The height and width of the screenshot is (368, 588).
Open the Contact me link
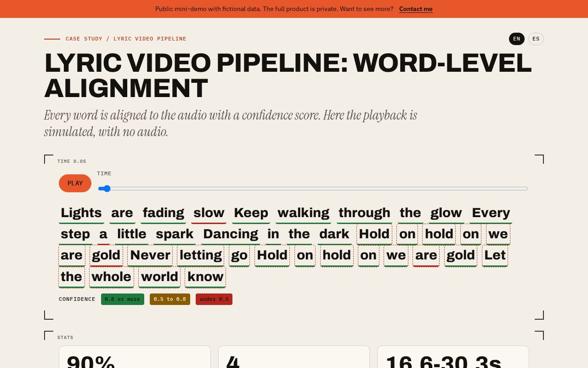pos(416,9)
